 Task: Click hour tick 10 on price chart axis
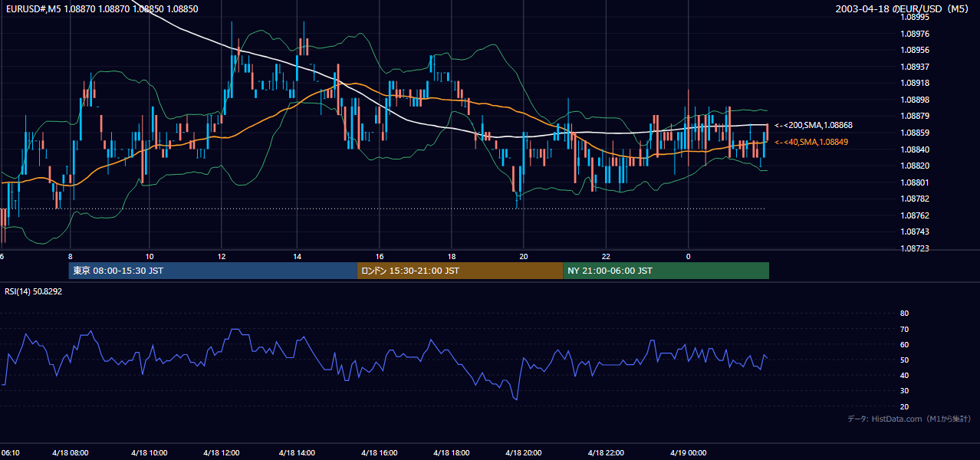[x=150, y=256]
